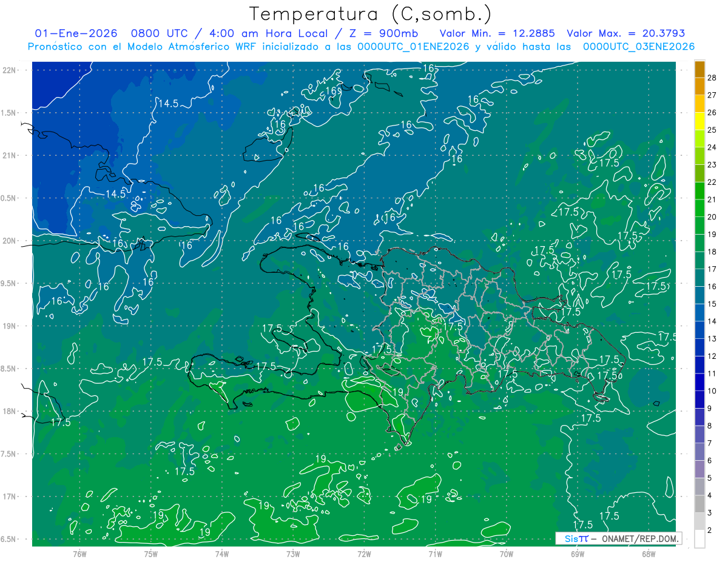The width and height of the screenshot is (728, 562).
Task: Click the '22' color scale label
Action: [x=712, y=182]
